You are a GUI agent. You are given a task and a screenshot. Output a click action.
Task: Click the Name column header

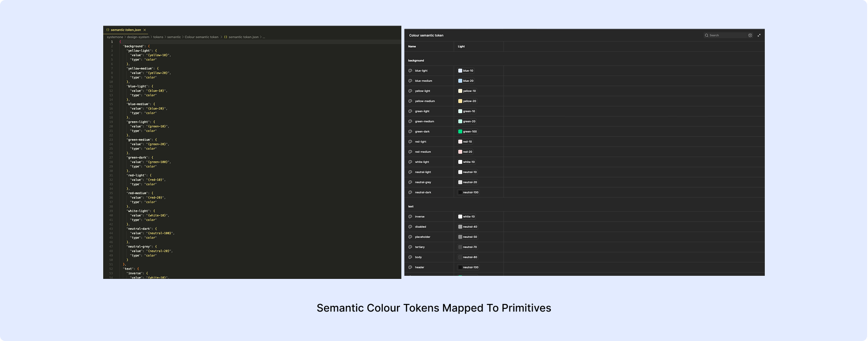click(412, 46)
